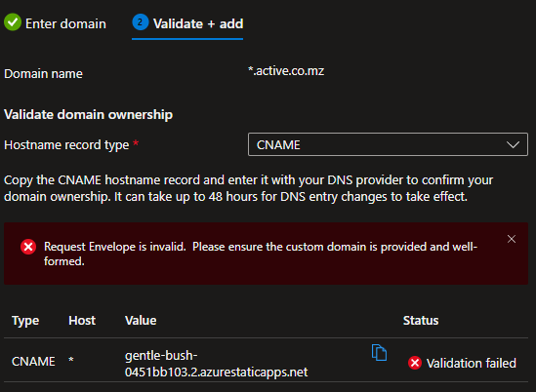Click the asterisk host cell in row

71,360
